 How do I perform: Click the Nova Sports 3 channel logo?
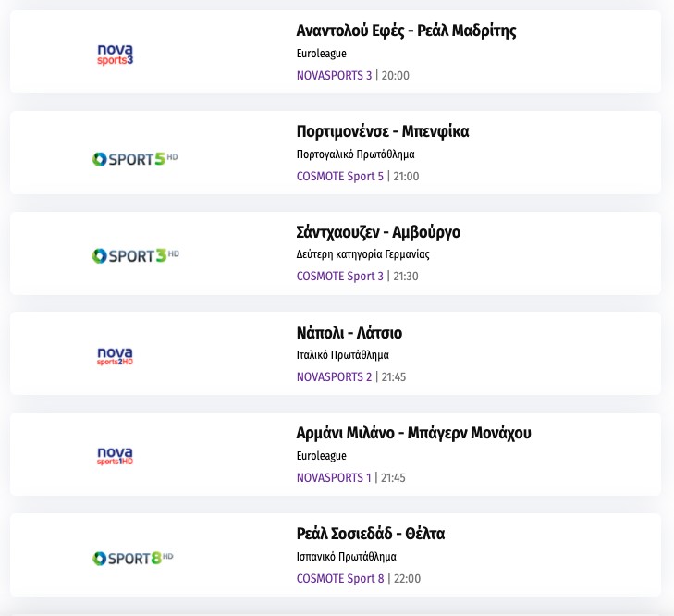point(116,55)
